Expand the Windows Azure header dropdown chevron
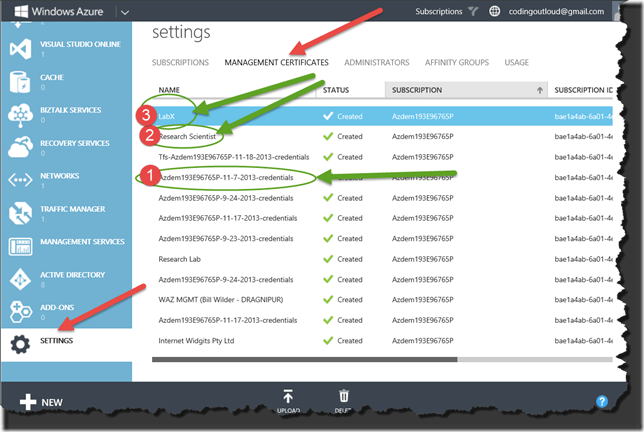 (124, 12)
